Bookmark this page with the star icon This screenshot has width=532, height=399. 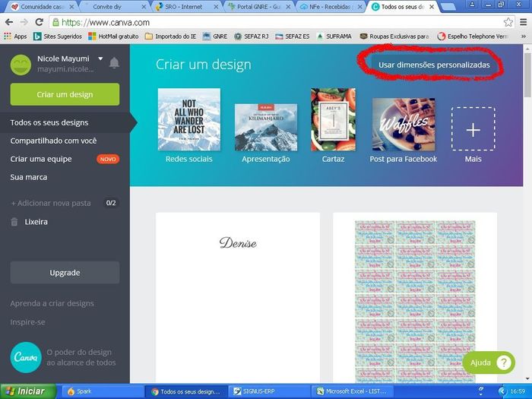tap(508, 22)
